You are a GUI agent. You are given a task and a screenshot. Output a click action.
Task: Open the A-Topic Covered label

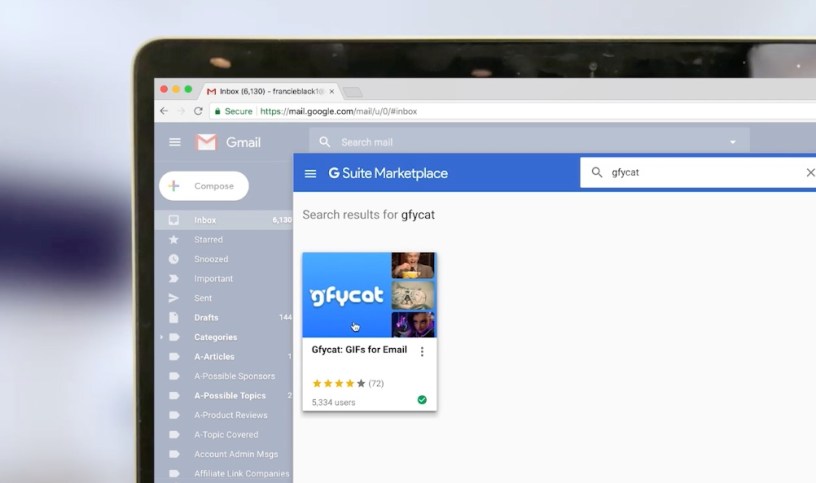click(x=224, y=435)
